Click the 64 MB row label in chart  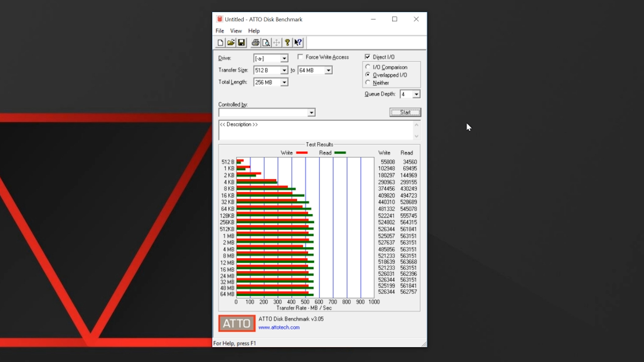pyautogui.click(x=227, y=294)
